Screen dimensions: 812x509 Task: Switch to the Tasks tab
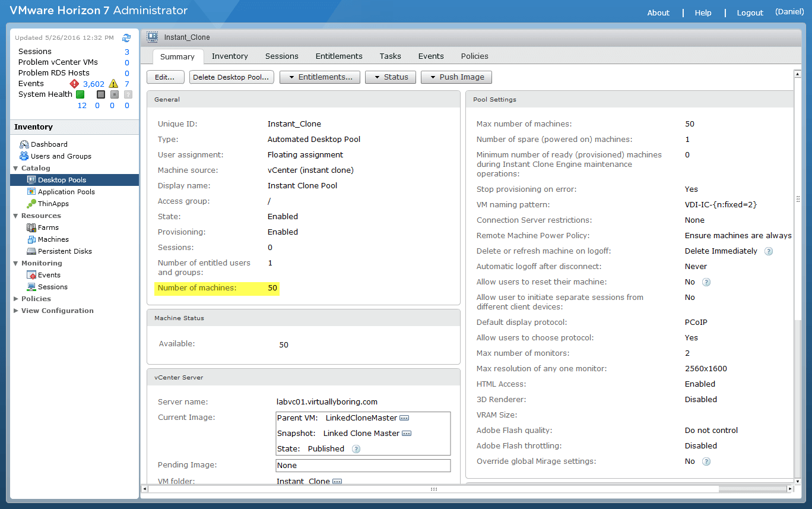coord(391,56)
